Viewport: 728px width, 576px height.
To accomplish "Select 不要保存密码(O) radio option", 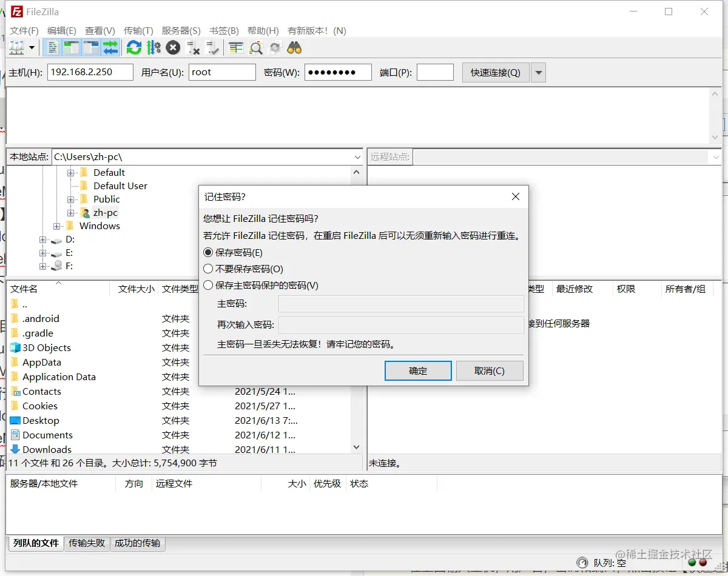I will pyautogui.click(x=208, y=269).
